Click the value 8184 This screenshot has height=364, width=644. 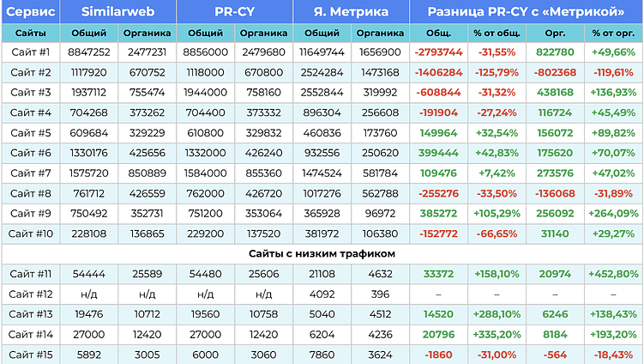pyautogui.click(x=556, y=335)
